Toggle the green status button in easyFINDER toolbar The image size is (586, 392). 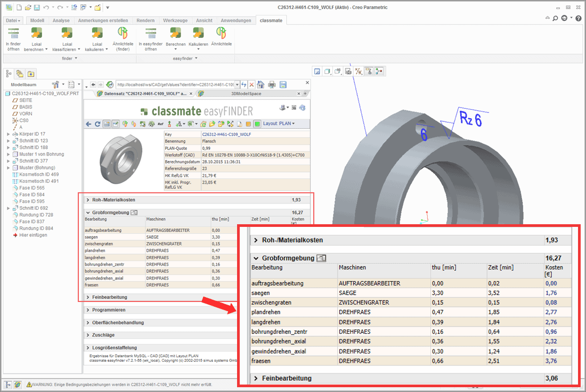pos(257,124)
